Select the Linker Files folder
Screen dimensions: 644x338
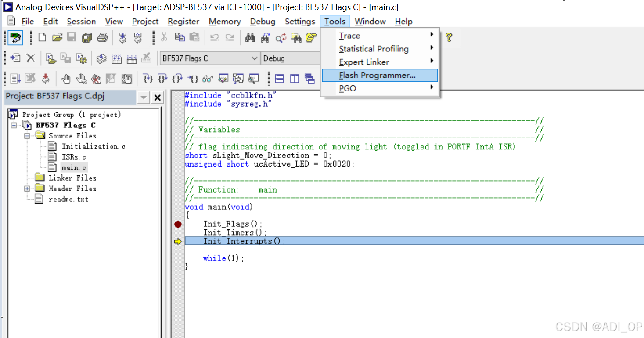[72, 178]
